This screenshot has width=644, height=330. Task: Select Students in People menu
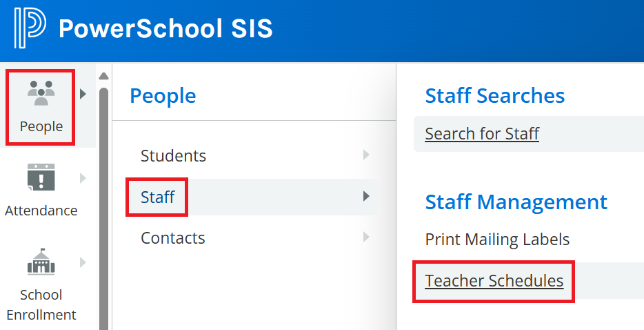click(x=173, y=155)
